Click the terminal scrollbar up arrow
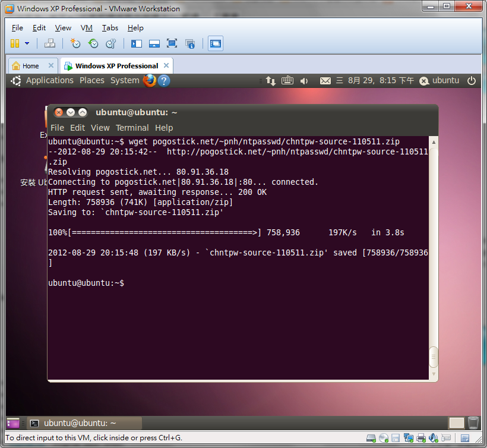 (x=434, y=142)
